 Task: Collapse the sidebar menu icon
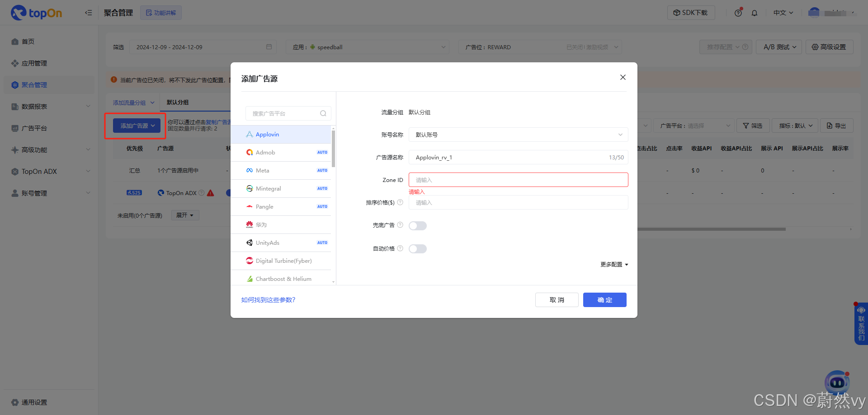coord(88,13)
